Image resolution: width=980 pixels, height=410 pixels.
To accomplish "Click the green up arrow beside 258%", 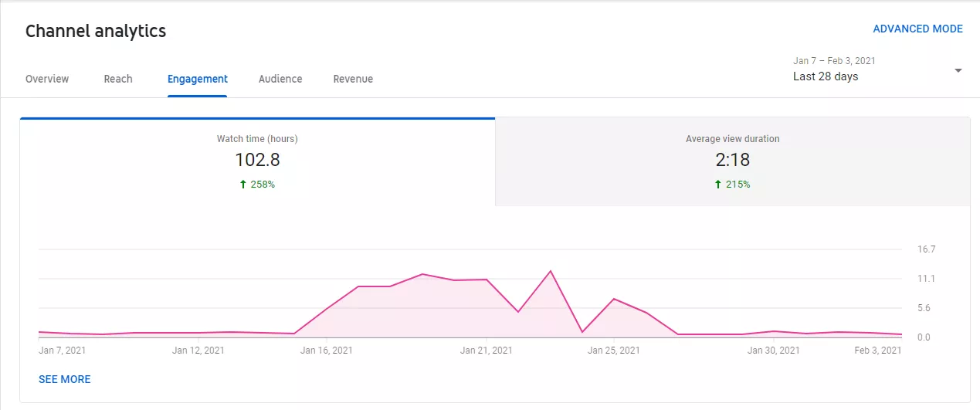I will (x=242, y=185).
